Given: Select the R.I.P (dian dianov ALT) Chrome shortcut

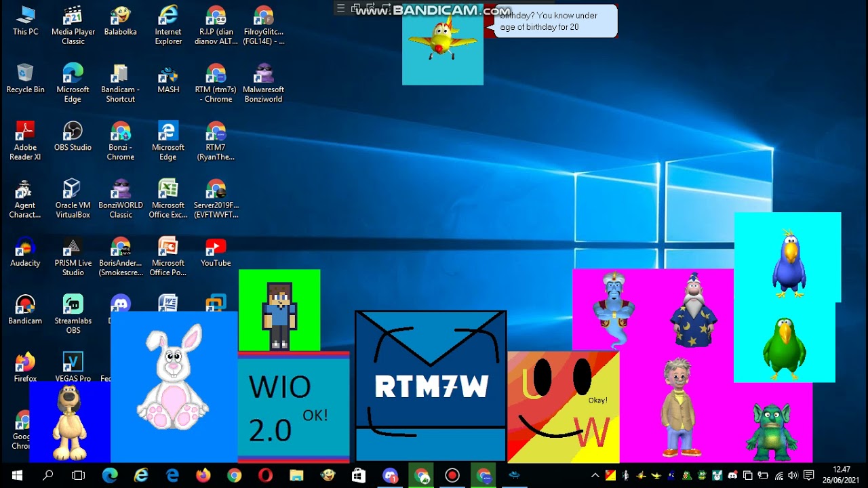Looking at the screenshot, I should (216, 26).
